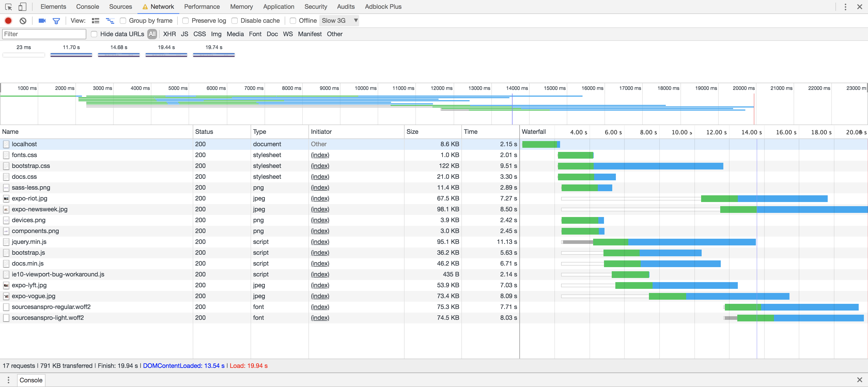The height and width of the screenshot is (387, 868).
Task: Open (index) initiator link for bootstrap.css
Action: coord(320,166)
